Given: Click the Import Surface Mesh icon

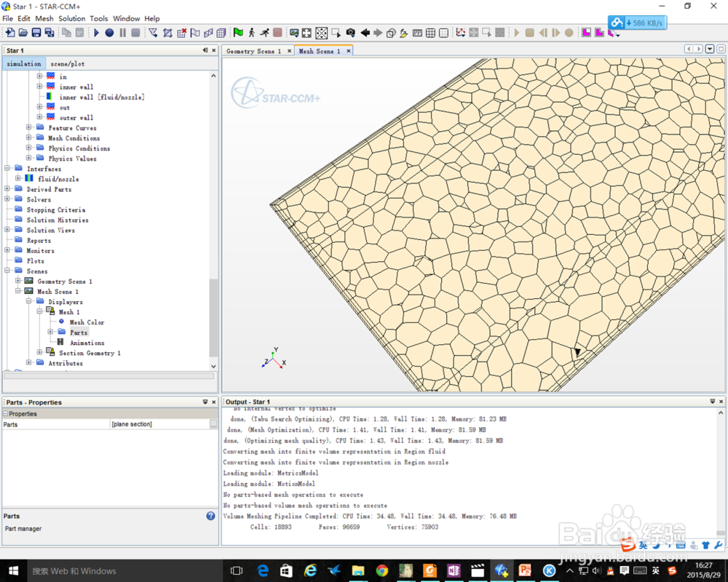Looking at the screenshot, I should (153, 33).
